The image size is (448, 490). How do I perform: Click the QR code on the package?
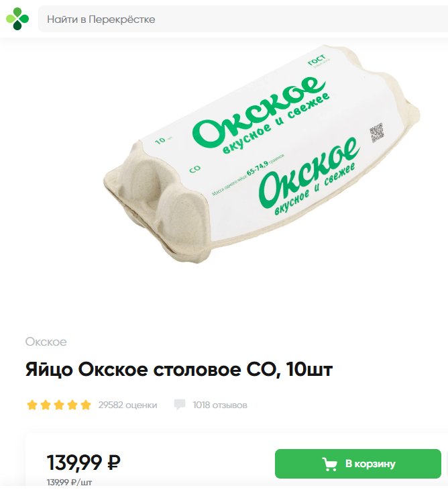pos(376,132)
